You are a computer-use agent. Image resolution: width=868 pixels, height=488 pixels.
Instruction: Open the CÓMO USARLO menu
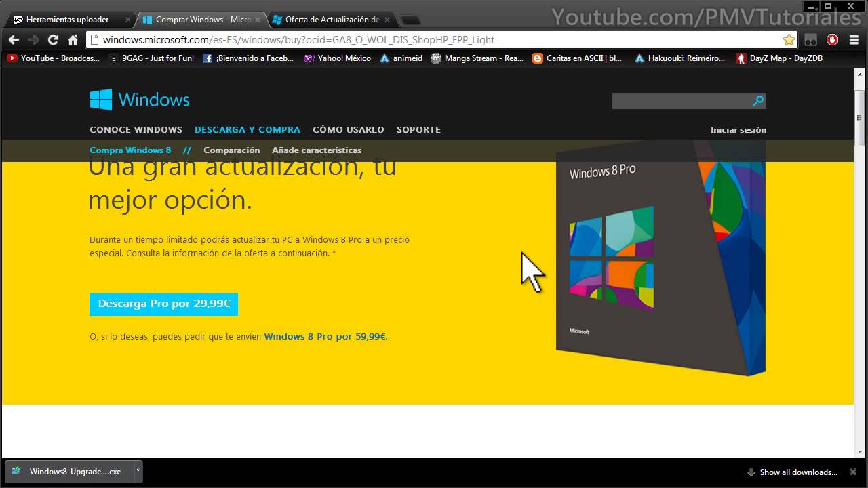pos(349,129)
